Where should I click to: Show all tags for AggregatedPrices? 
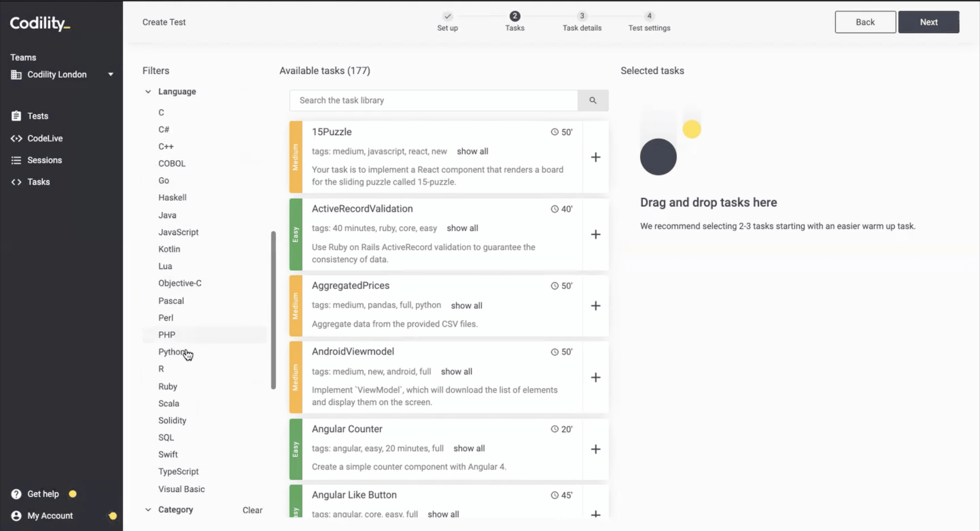pos(467,305)
